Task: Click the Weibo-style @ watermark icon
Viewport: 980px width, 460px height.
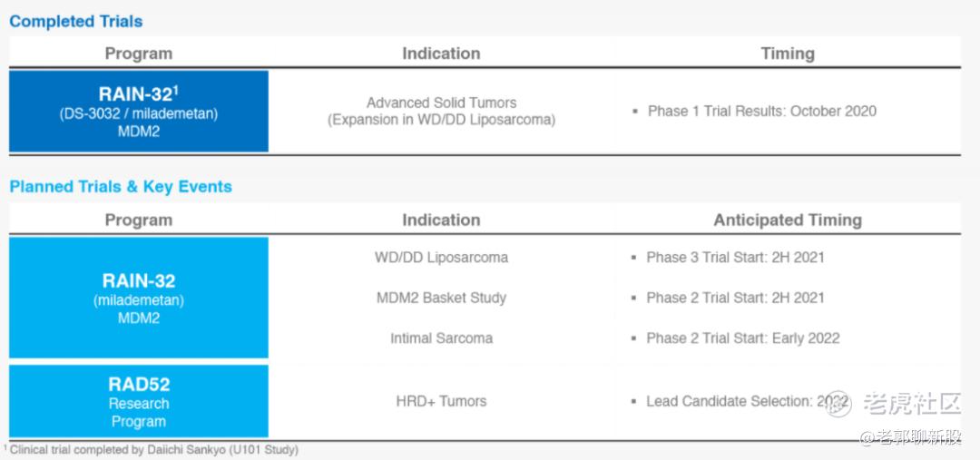Action: tap(868, 438)
